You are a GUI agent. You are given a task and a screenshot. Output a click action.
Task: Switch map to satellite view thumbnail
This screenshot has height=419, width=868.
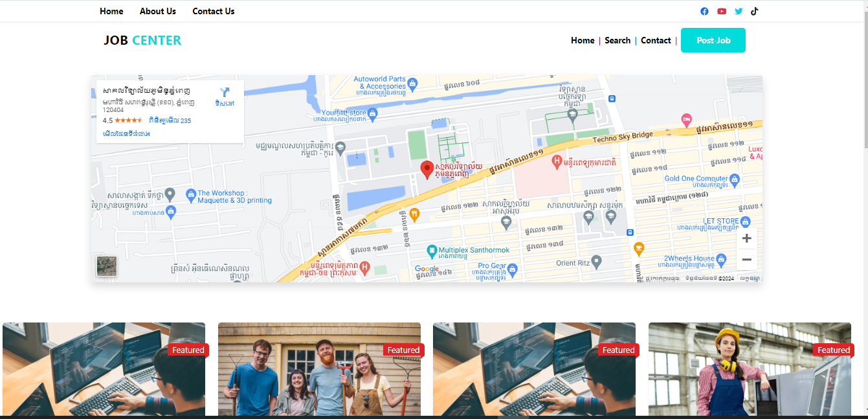click(x=107, y=266)
